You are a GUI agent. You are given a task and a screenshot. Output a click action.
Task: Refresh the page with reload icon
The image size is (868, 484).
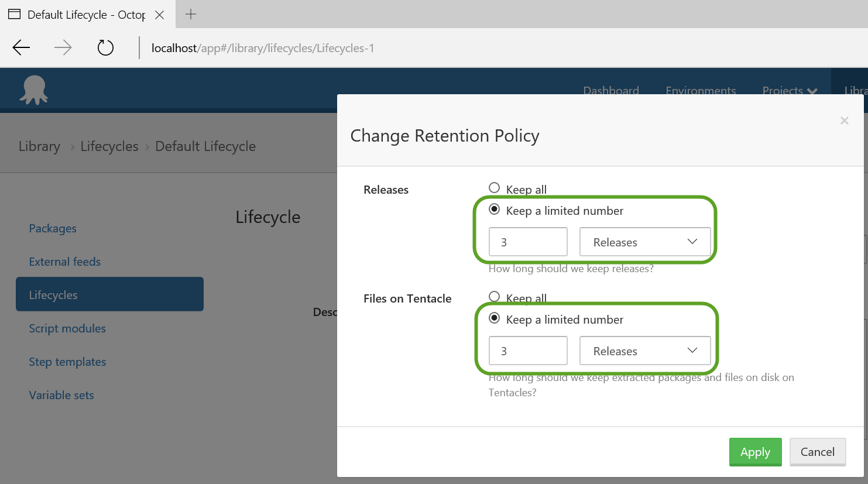coord(105,47)
